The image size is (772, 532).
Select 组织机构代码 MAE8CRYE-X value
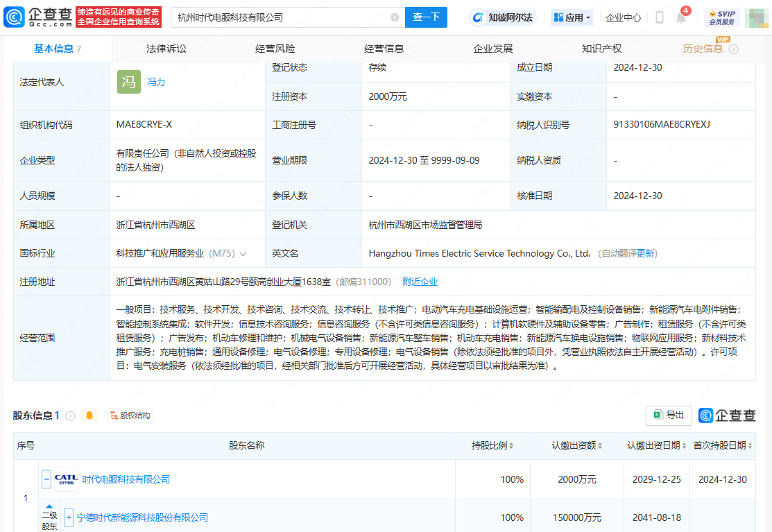(144, 125)
